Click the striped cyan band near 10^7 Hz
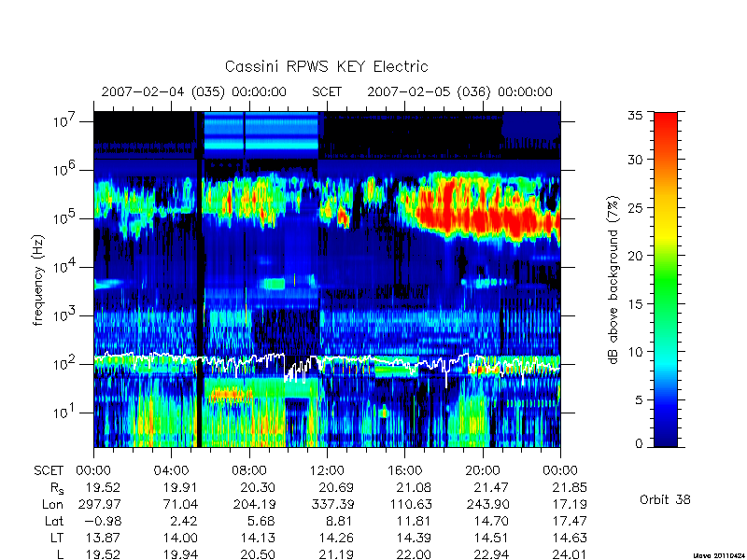The height and width of the screenshot is (560, 747). click(x=261, y=132)
